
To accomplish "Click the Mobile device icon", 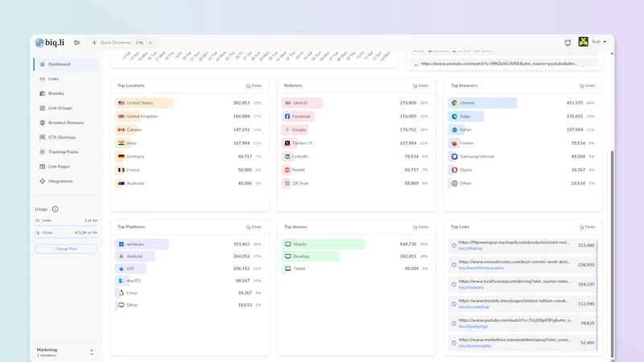I will tap(288, 245).
